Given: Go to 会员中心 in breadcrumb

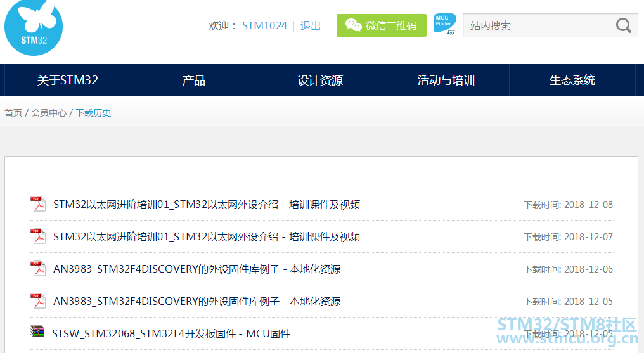Looking at the screenshot, I should pyautogui.click(x=48, y=113).
